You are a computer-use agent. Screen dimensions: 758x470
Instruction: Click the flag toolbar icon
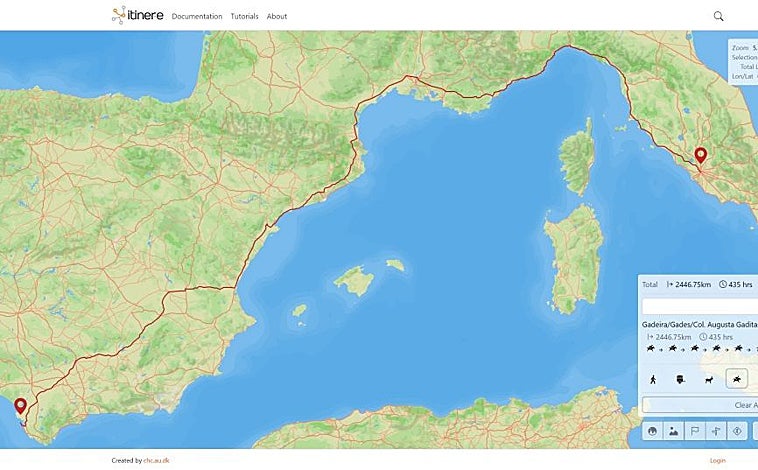[695, 431]
